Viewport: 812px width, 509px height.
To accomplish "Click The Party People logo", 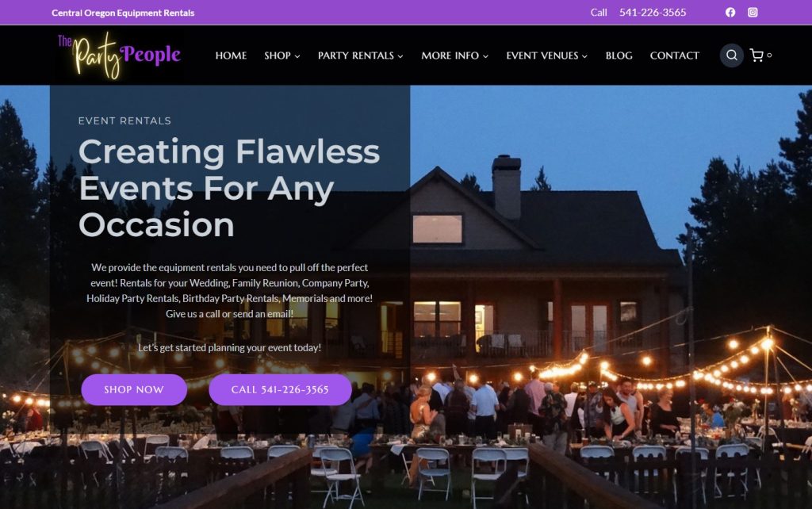I will coord(119,55).
